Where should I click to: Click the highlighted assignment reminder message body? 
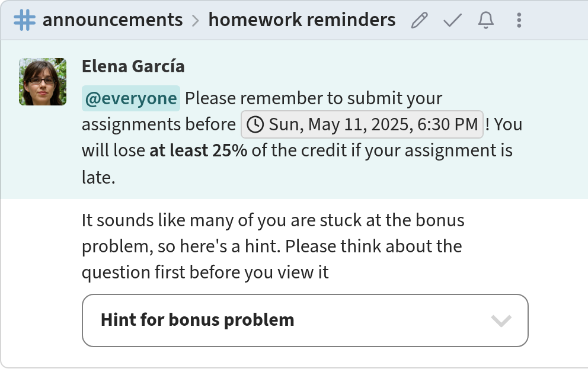tap(302, 137)
